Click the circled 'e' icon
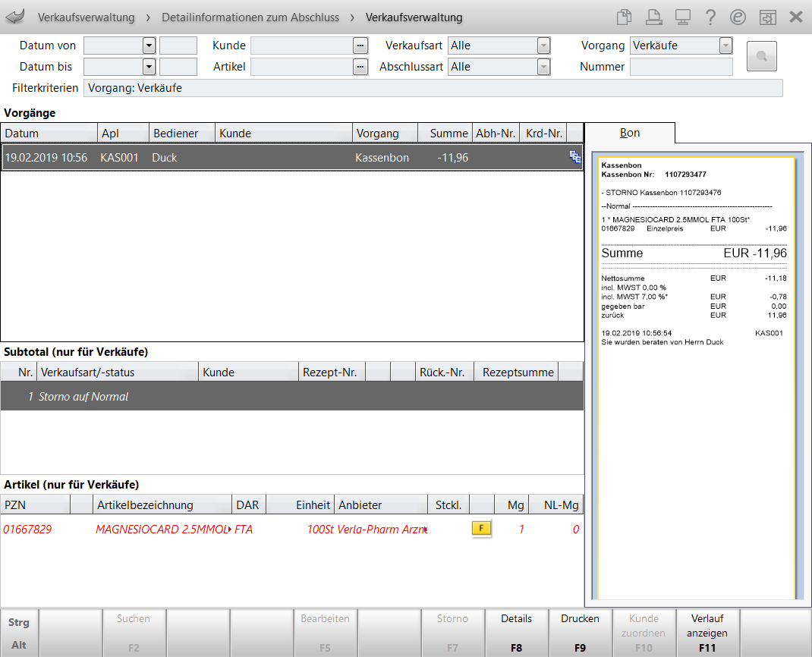Image resolution: width=812 pixels, height=657 pixels. [x=738, y=17]
